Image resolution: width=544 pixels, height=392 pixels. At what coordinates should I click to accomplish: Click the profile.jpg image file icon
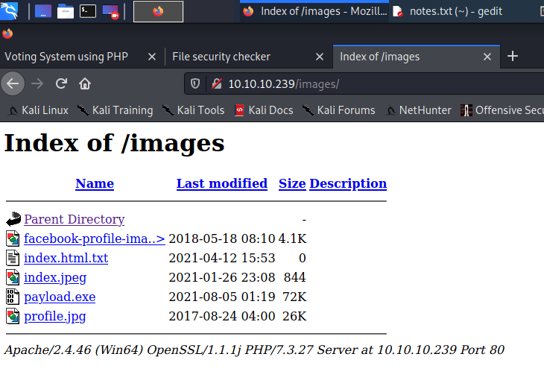click(13, 316)
